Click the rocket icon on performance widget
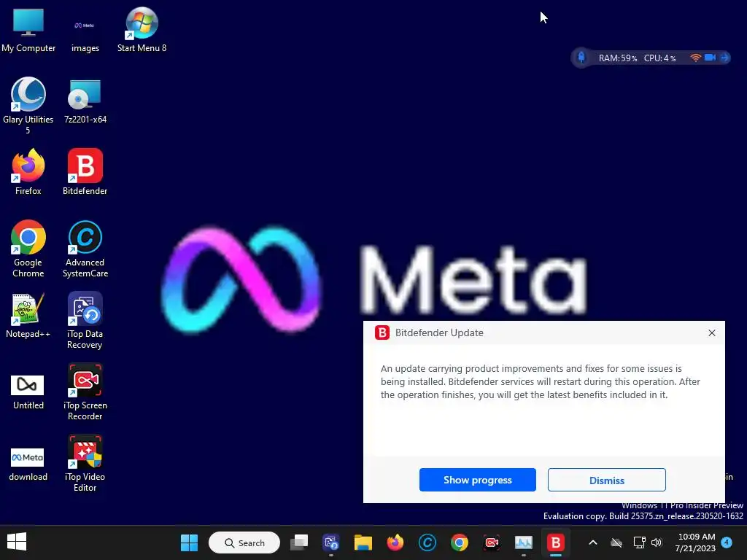747x560 pixels. 581,58
